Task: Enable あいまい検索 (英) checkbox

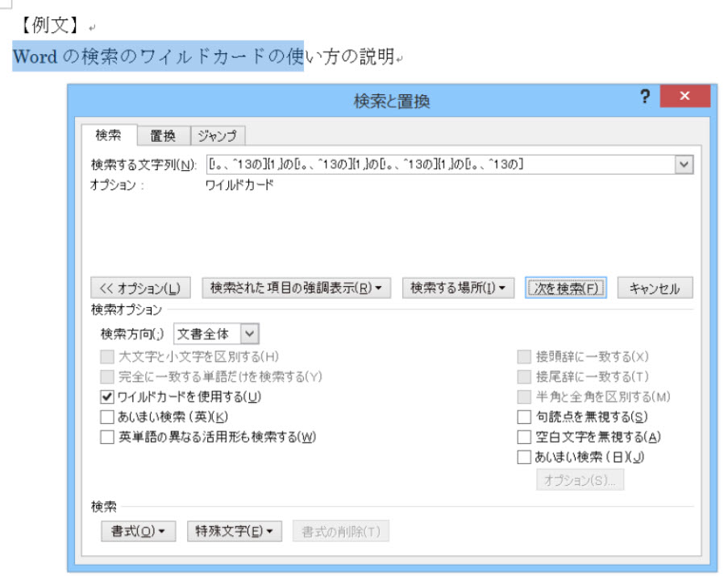Action: pyautogui.click(x=107, y=417)
